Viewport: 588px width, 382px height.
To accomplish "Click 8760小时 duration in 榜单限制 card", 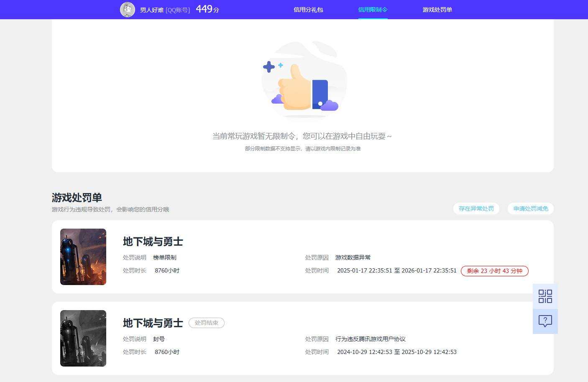I will (x=167, y=270).
